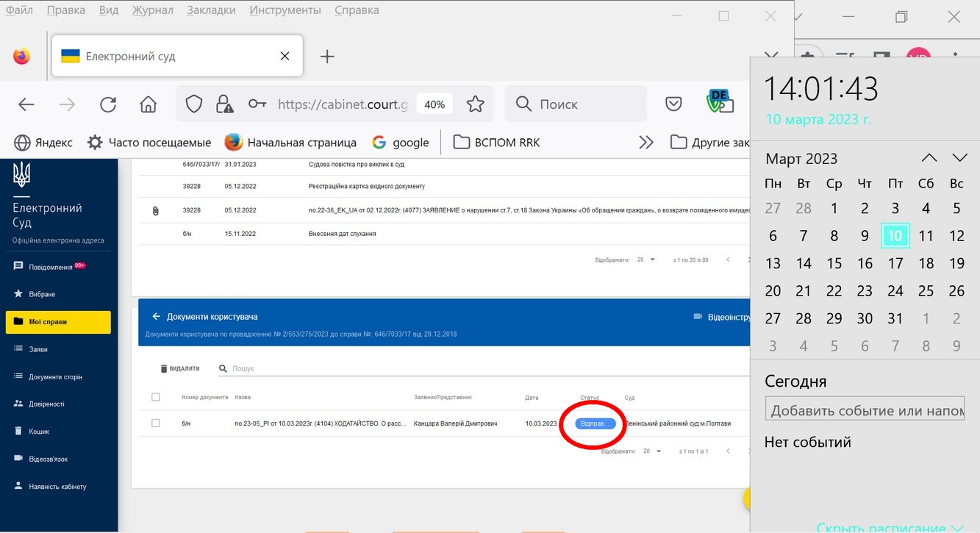
Task: Click the Март 2023 calendar header
Action: [x=801, y=159]
